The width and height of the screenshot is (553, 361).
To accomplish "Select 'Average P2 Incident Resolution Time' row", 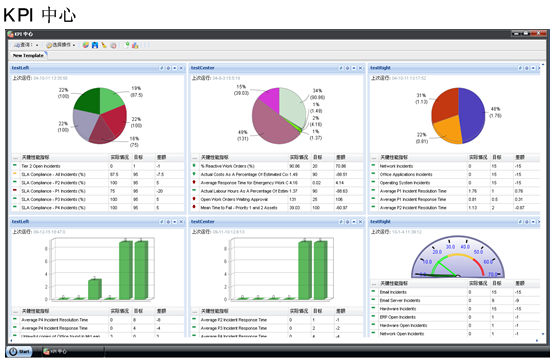I will coord(455,208).
